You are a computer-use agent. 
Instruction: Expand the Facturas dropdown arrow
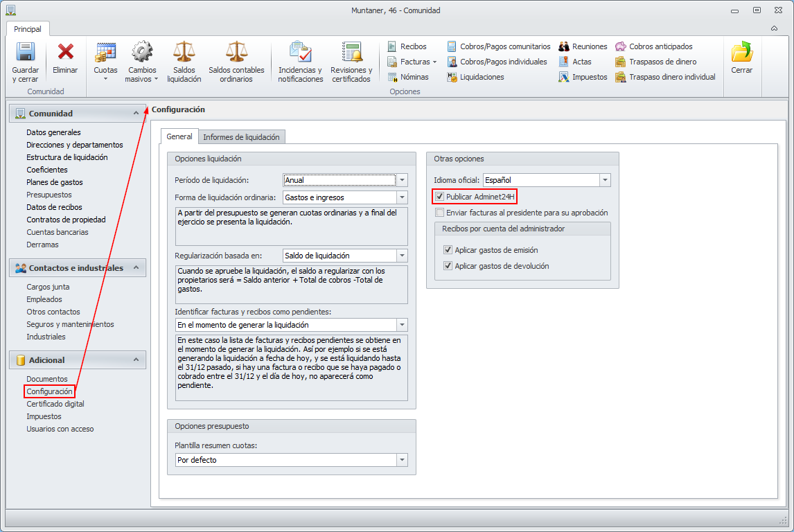point(434,62)
